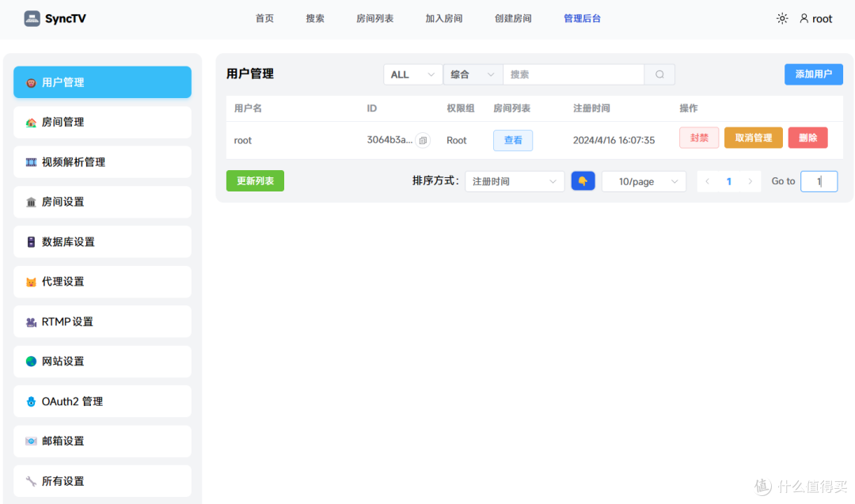Viewport: 855px width, 504px height.
Task: Click the 添加用户 button
Action: click(813, 74)
